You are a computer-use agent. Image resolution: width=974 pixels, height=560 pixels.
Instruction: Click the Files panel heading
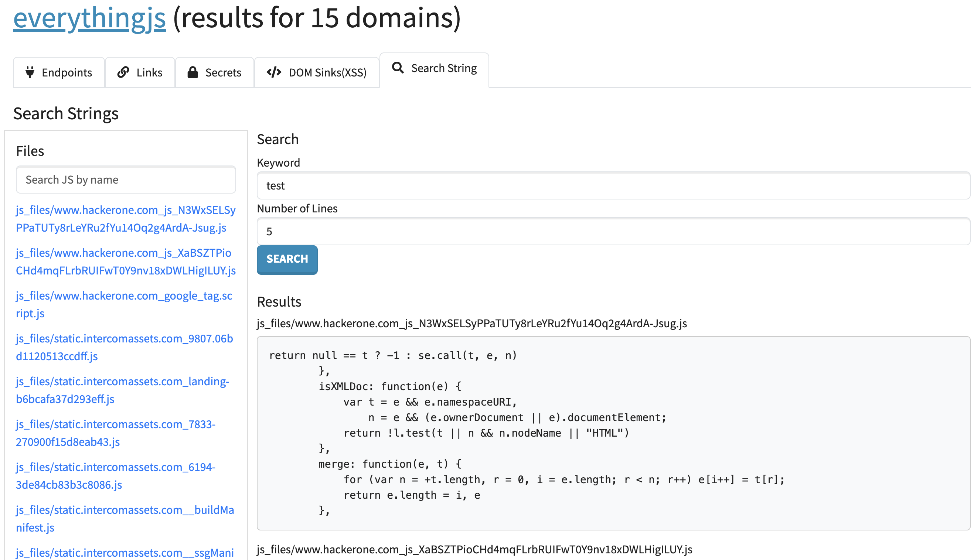(30, 151)
